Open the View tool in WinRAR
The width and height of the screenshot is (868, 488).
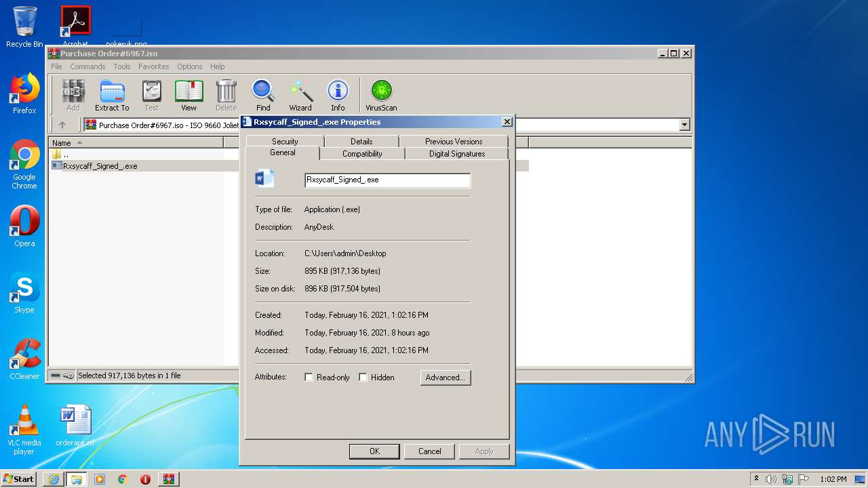(189, 96)
